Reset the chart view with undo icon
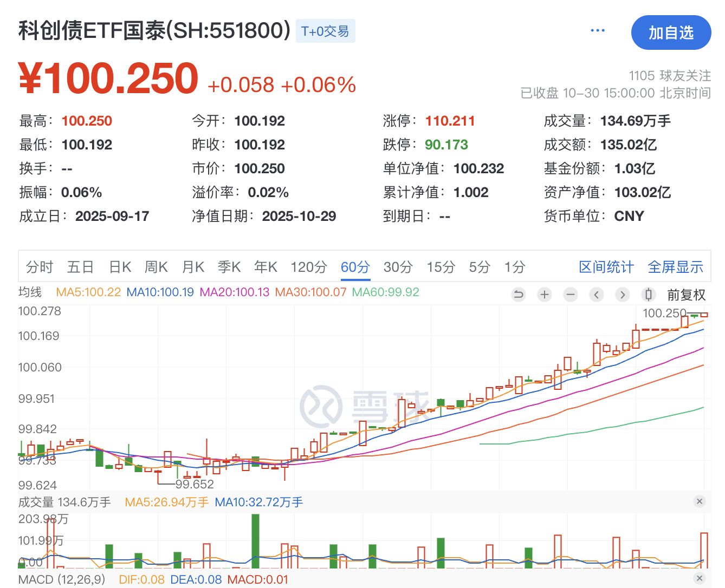This screenshot has height=588, width=725. (519, 295)
